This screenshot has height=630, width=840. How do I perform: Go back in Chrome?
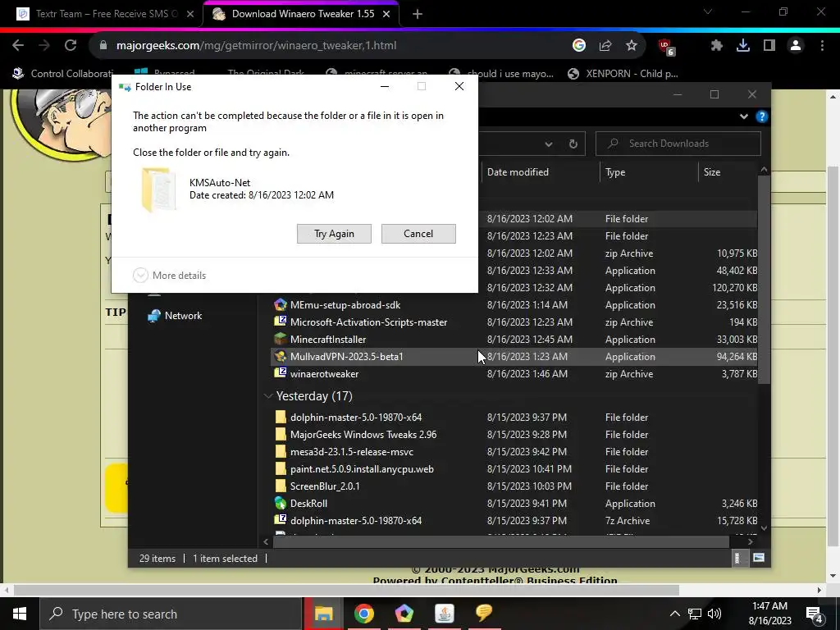[x=18, y=46]
